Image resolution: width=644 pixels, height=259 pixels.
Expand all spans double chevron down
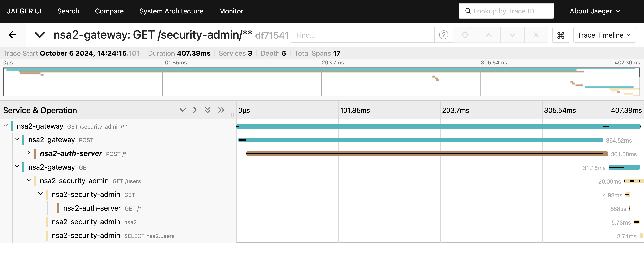207,110
